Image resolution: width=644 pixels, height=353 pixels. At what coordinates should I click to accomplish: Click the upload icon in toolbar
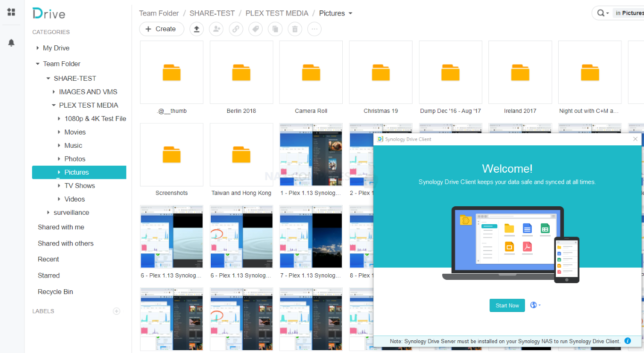(197, 29)
